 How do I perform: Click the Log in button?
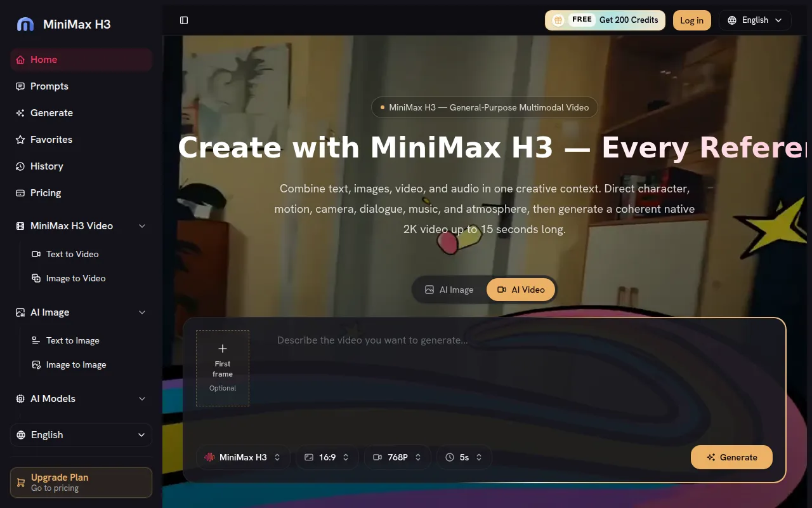[x=691, y=20]
